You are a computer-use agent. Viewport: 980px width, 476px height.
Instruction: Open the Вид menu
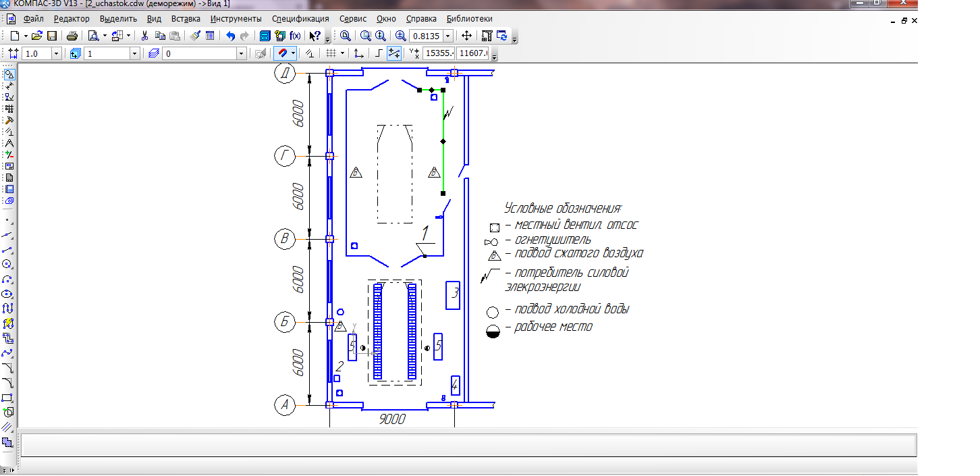point(154,19)
